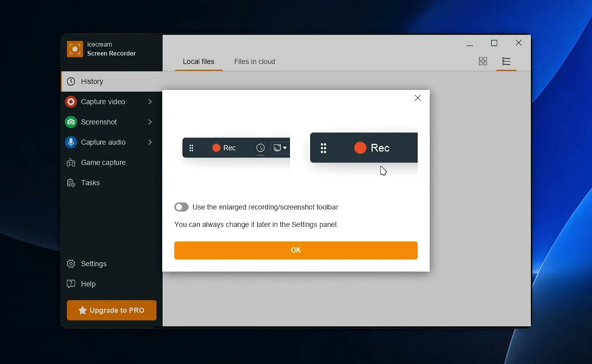This screenshot has width=592, height=364.
Task: Close the toolbar size dialog
Action: point(418,98)
